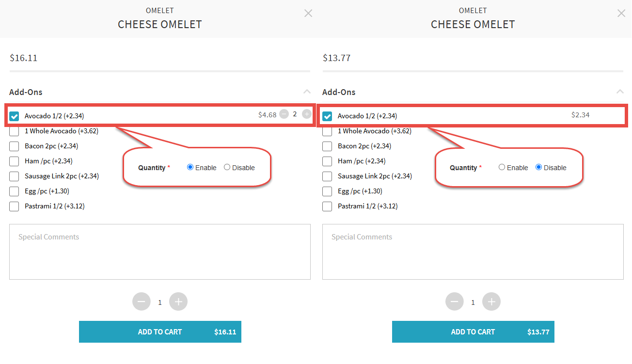Increase Avocado 1/2 add-on quantity in left panel

click(307, 114)
